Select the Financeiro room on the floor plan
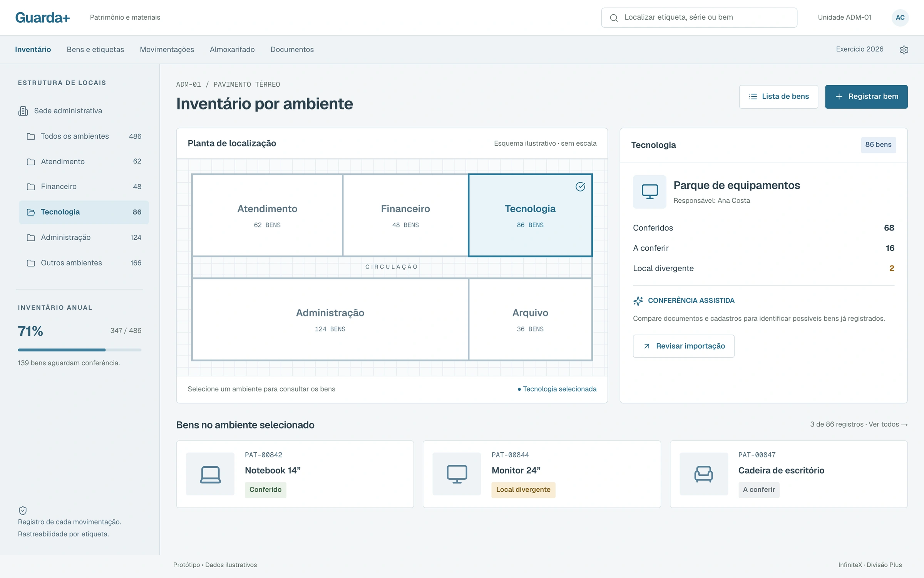Screen dimensions: 924x578 405,215
